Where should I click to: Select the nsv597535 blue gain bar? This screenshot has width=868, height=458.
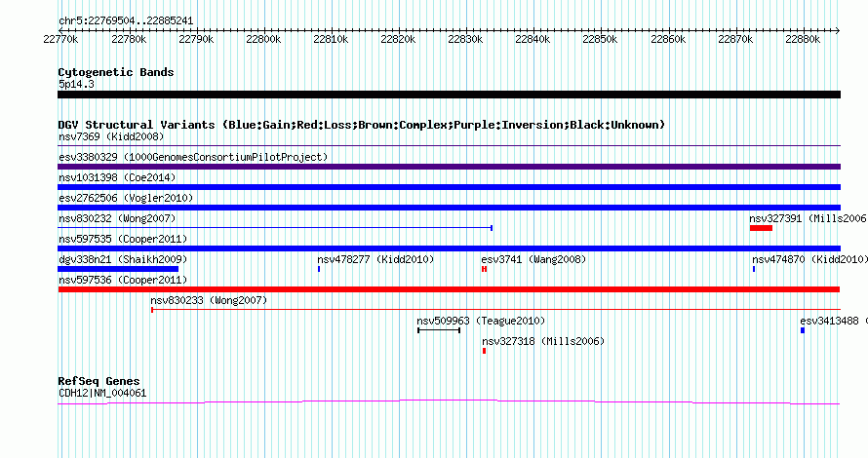coord(449,248)
